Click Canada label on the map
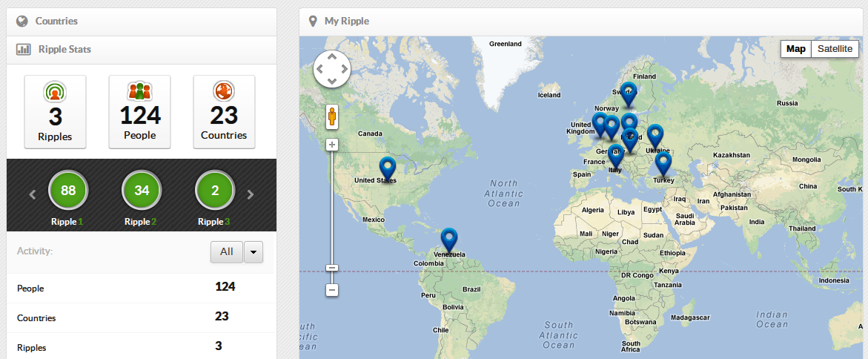Image resolution: width=868 pixels, height=359 pixels. click(x=371, y=134)
